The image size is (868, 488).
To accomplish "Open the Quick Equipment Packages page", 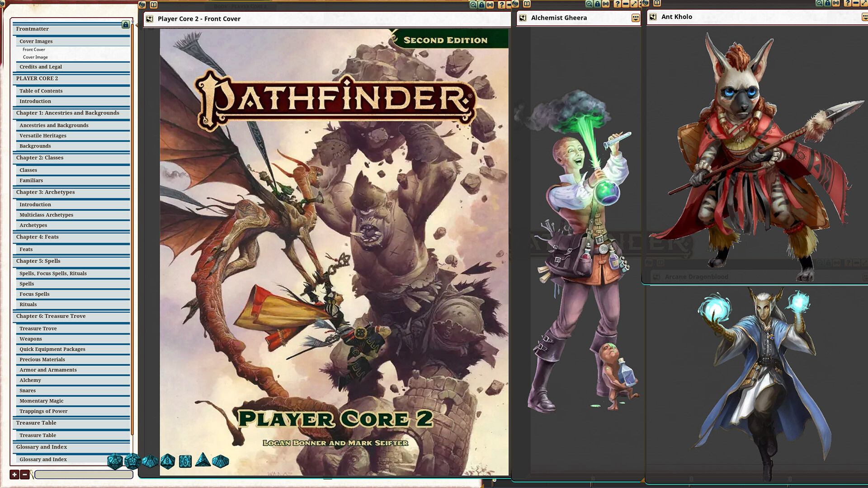I will tap(52, 349).
